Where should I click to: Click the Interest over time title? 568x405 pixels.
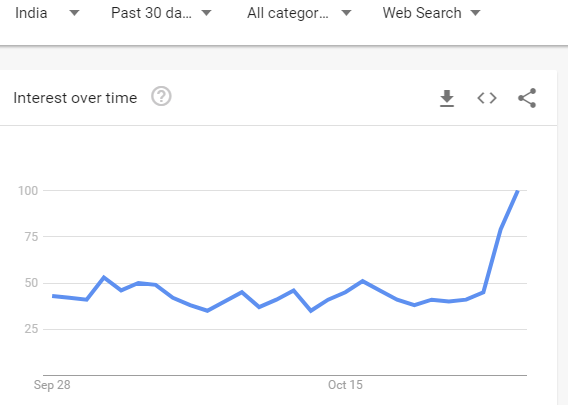tap(75, 98)
